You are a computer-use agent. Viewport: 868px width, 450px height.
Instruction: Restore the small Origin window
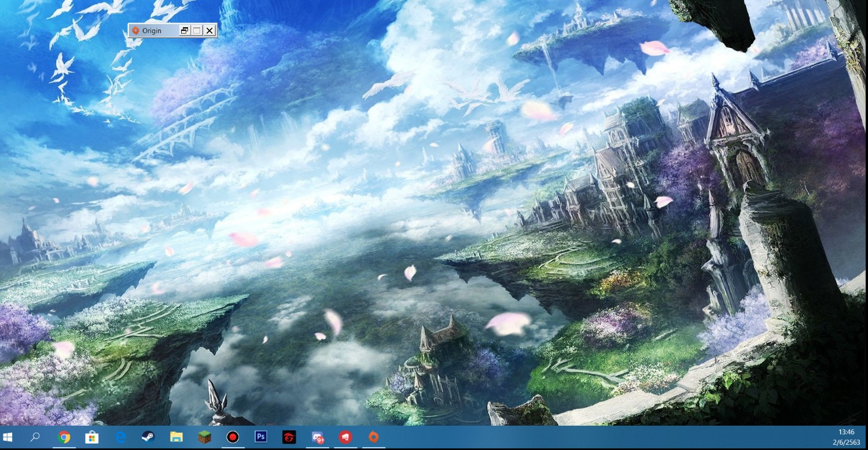(185, 31)
